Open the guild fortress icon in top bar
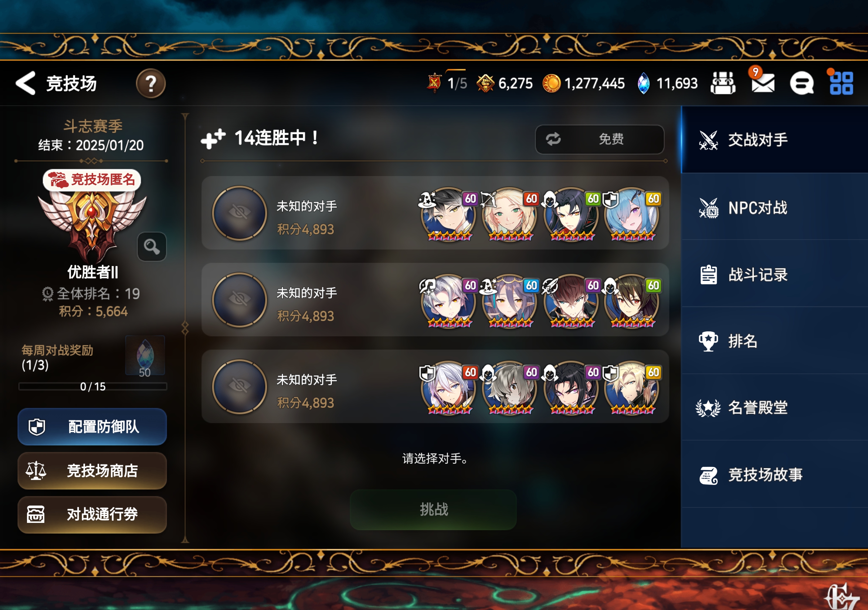 pyautogui.click(x=722, y=83)
